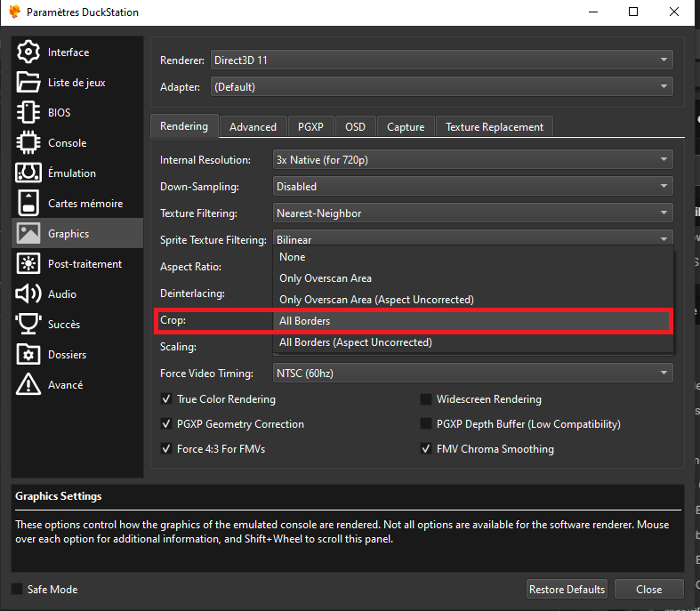Open the OSD tab
This screenshot has width=700, height=611.
[x=356, y=127]
